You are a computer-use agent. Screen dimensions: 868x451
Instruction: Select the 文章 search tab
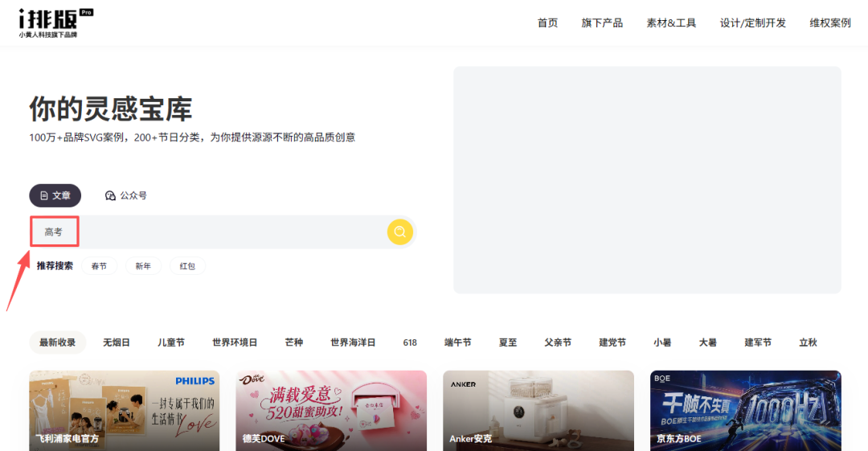point(55,195)
